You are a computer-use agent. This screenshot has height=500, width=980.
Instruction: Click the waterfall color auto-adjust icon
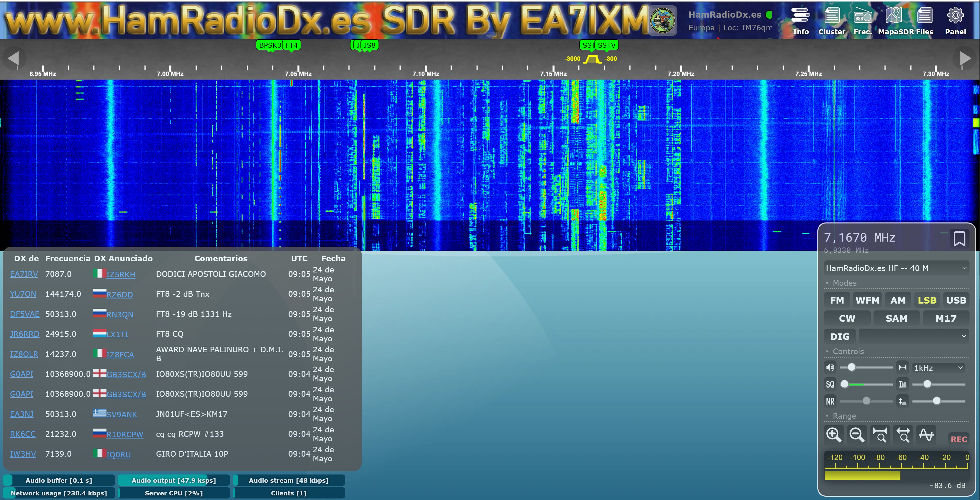[902, 384]
